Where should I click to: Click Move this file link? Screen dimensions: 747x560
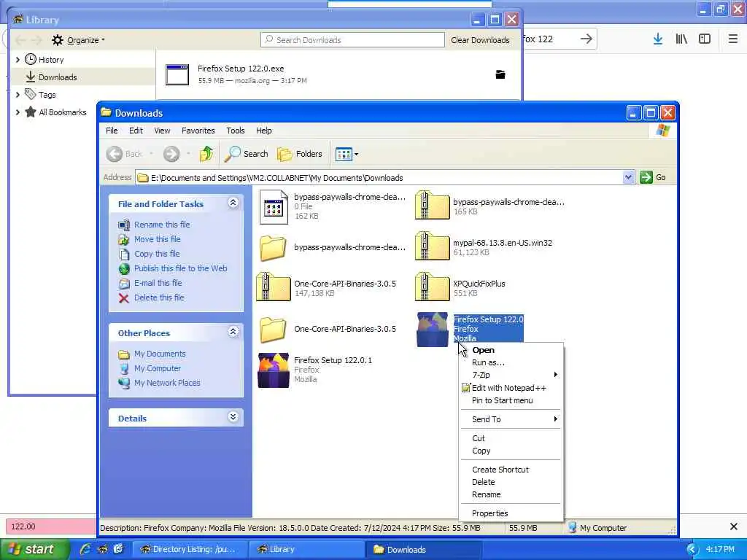(x=158, y=239)
